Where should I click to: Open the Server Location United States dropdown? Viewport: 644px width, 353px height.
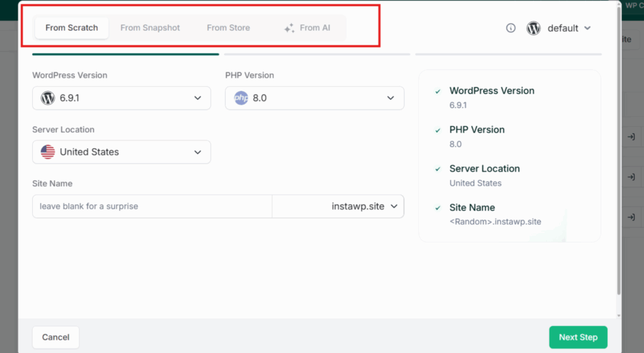point(121,152)
